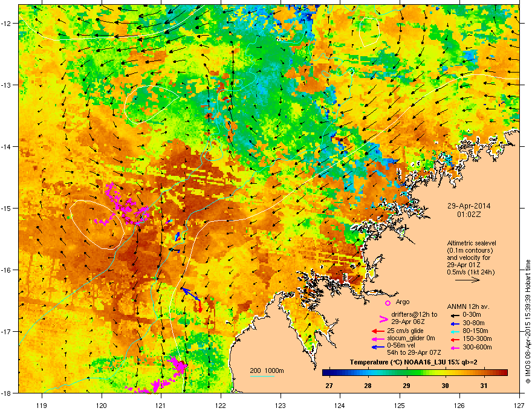Click the magenta drifter patch near 17.5S 121E
Screen dimensions: 532x411
[x=178, y=364]
